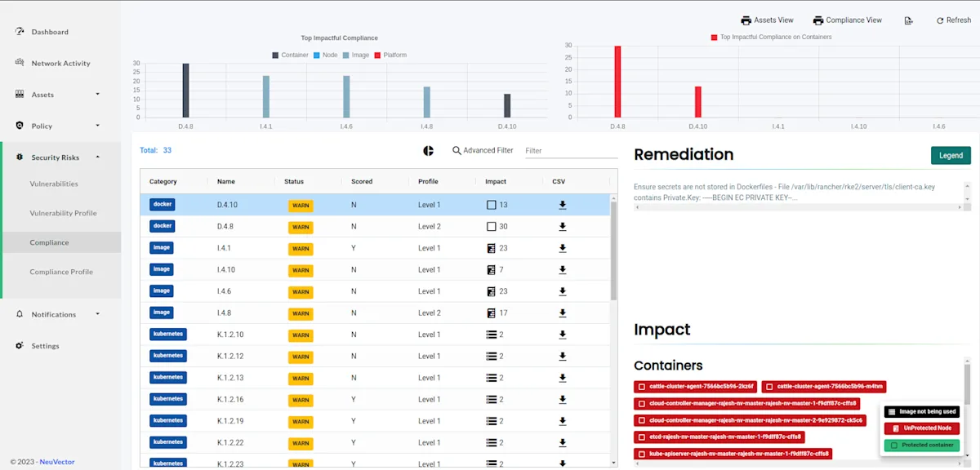Click the image badge in I.4.6 row
The width and height of the screenshot is (980, 470).
click(162, 291)
